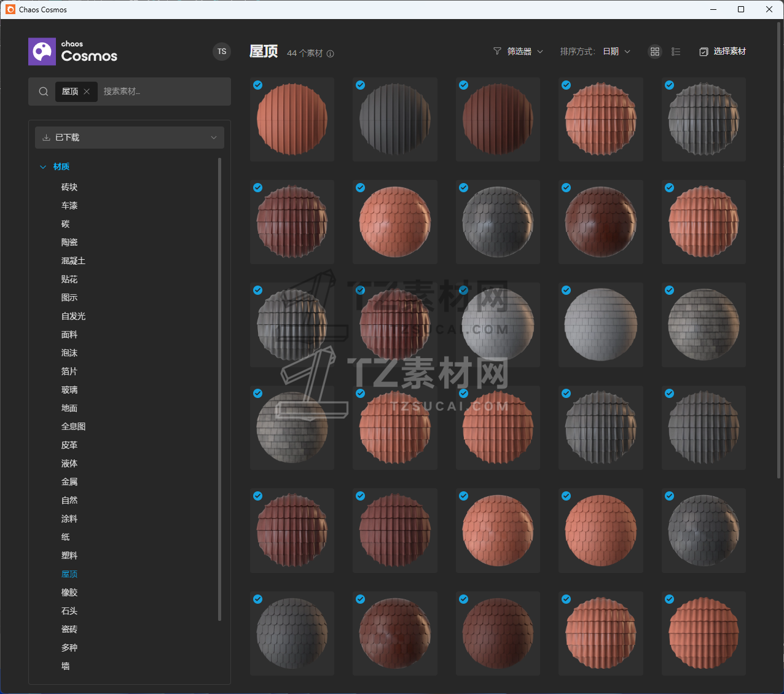Select the 车漆 category

pos(69,206)
